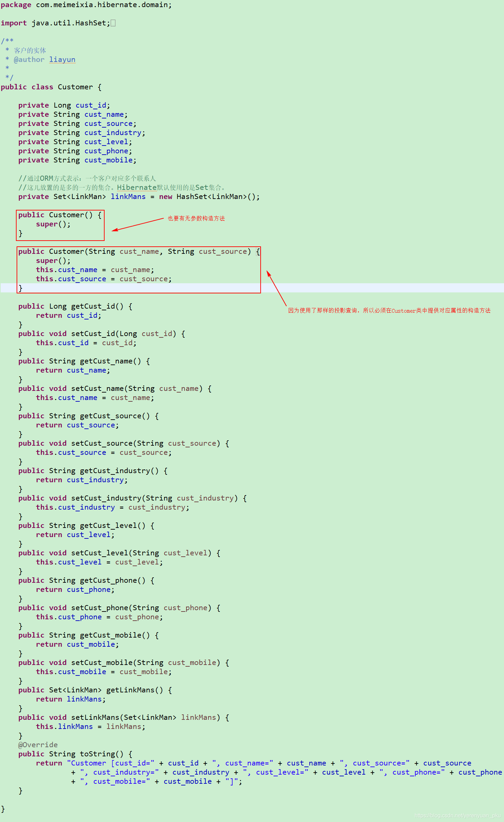Click 'public String getCust_level()' signature

coord(86,526)
